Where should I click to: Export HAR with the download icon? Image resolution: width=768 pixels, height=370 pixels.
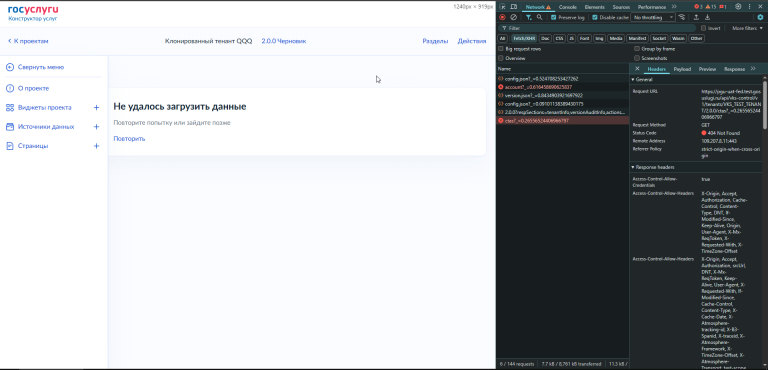pos(707,17)
